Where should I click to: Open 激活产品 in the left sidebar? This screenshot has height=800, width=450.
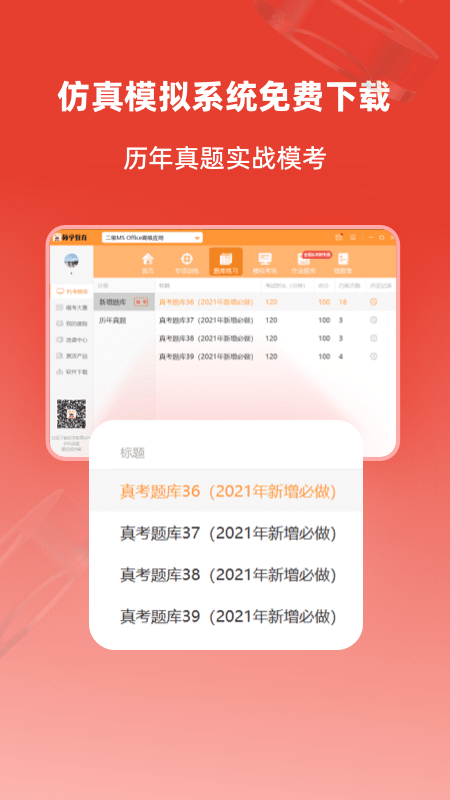pyautogui.click(x=72, y=356)
